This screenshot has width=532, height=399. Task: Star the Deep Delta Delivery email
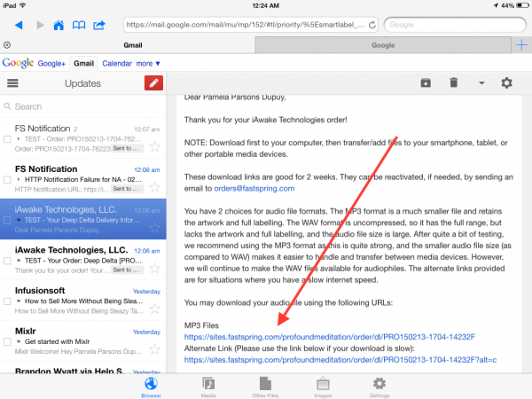pyautogui.click(x=154, y=227)
